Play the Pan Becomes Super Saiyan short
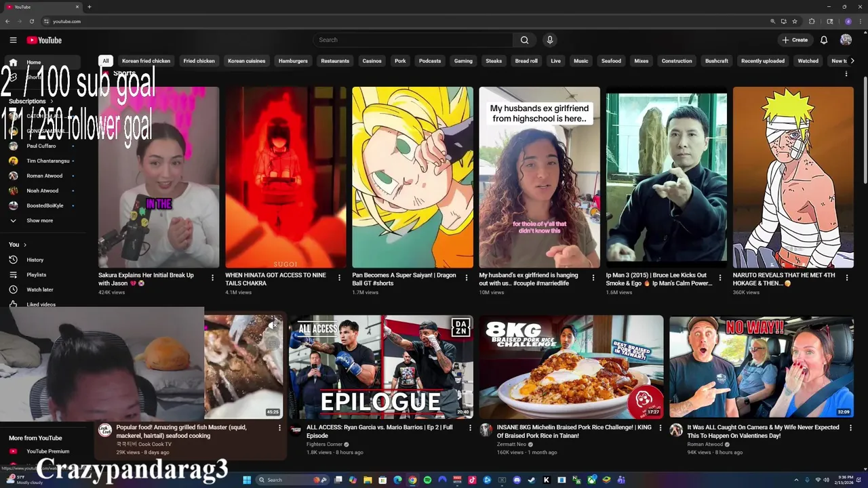 [412, 178]
